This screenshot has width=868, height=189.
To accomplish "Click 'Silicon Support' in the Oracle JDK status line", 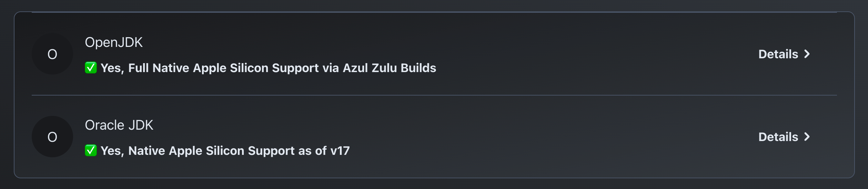I will click(250, 151).
